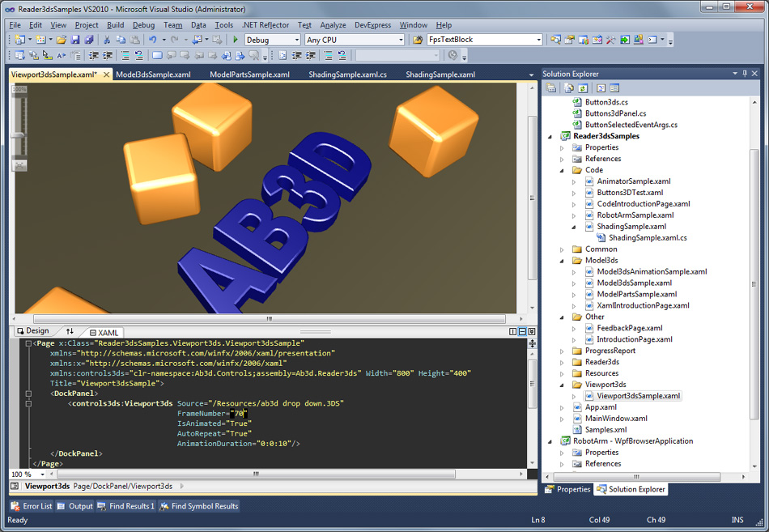Screen dimensions: 769x532
Task: Collapse the Reader3dsSamples project node
Action: [550, 136]
